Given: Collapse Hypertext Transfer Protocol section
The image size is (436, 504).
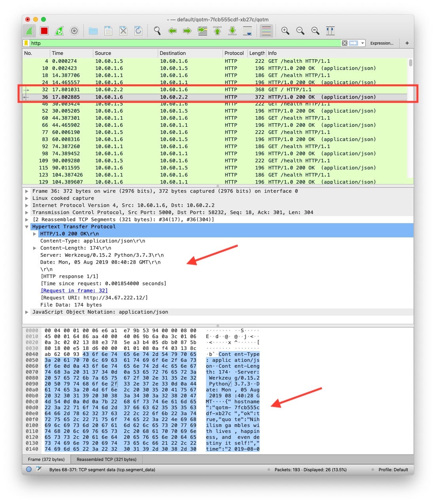Looking at the screenshot, I should 27,227.
